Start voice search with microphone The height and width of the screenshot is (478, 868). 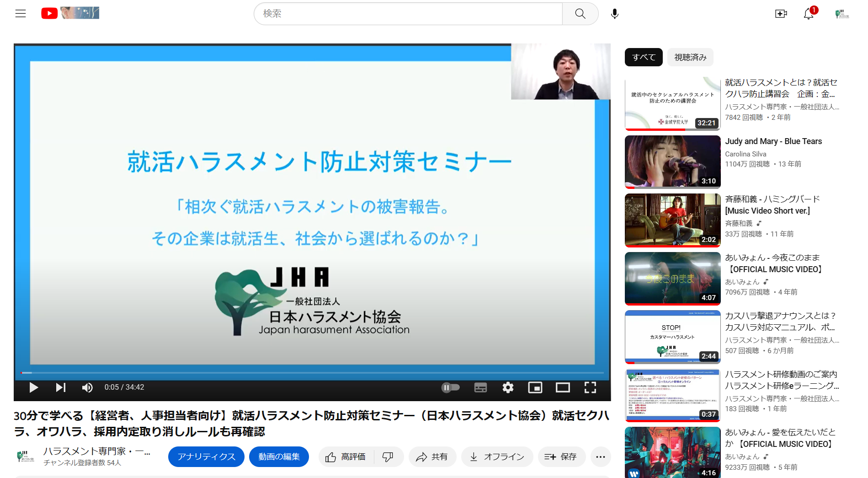coord(615,14)
